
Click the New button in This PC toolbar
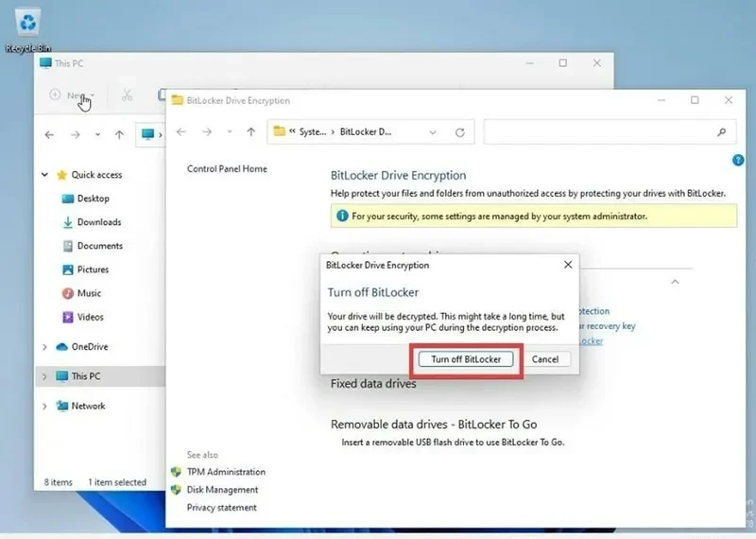72,96
